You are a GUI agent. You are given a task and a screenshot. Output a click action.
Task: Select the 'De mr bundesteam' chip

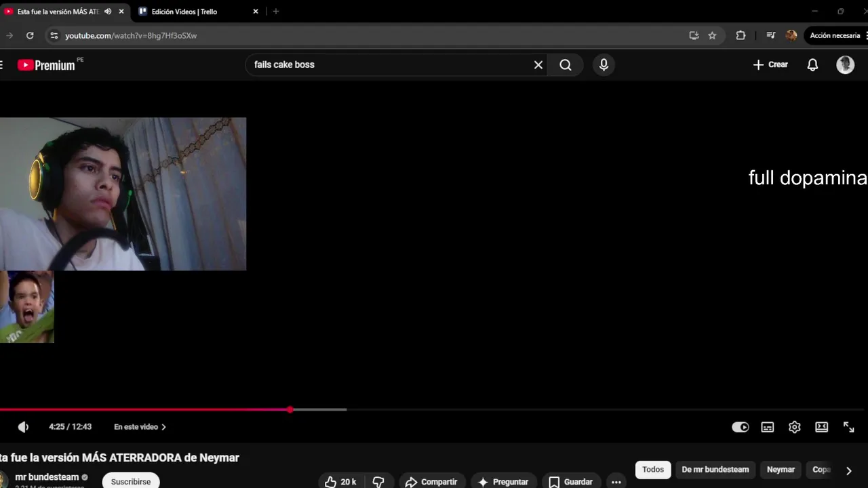[x=715, y=470]
